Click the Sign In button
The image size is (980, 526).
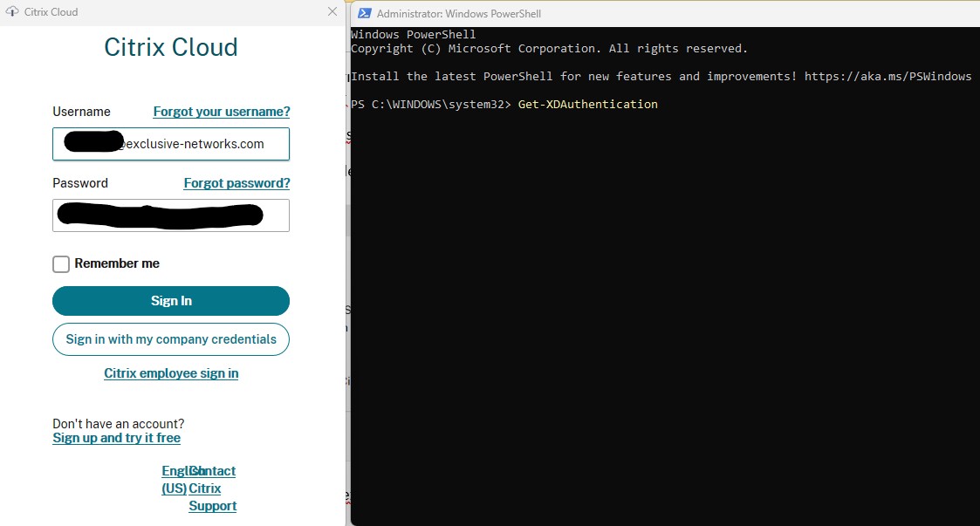tap(171, 301)
